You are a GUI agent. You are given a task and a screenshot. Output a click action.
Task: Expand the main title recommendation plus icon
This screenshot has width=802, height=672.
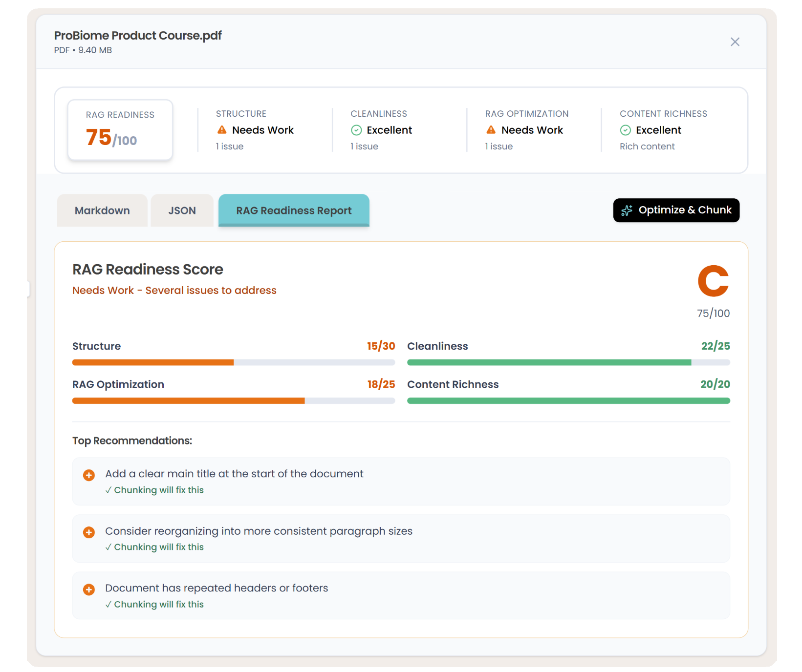point(89,475)
